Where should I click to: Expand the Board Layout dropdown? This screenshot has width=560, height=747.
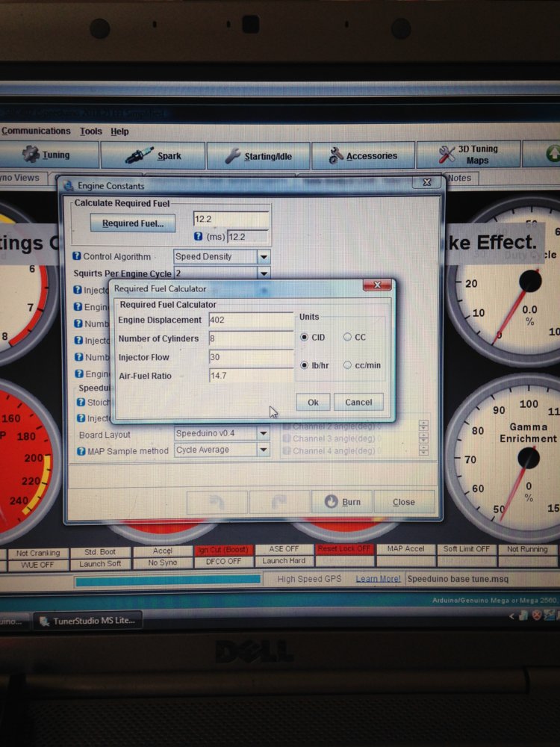click(264, 433)
